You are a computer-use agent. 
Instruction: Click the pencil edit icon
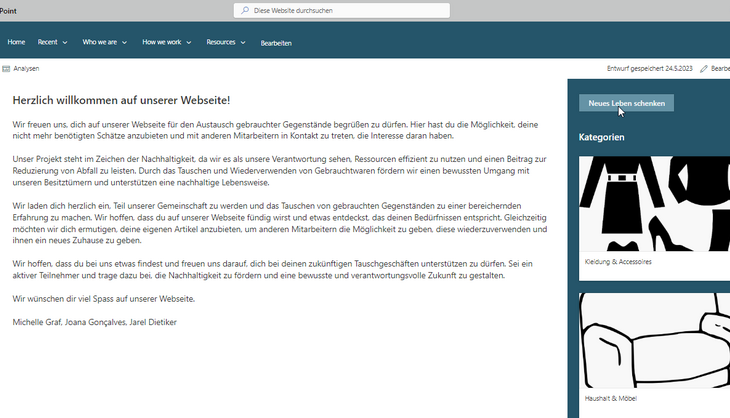click(703, 69)
